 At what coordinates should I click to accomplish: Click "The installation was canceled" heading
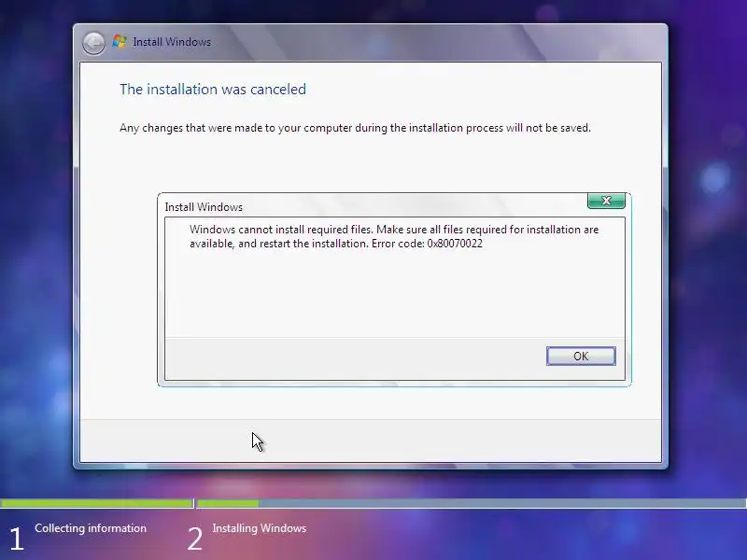point(213,89)
